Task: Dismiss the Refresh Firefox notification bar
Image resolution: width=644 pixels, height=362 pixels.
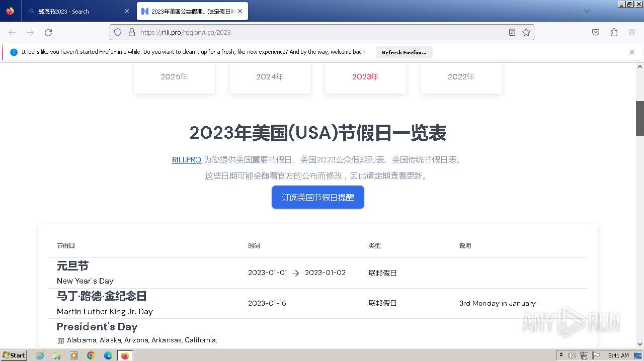Action: (632, 52)
